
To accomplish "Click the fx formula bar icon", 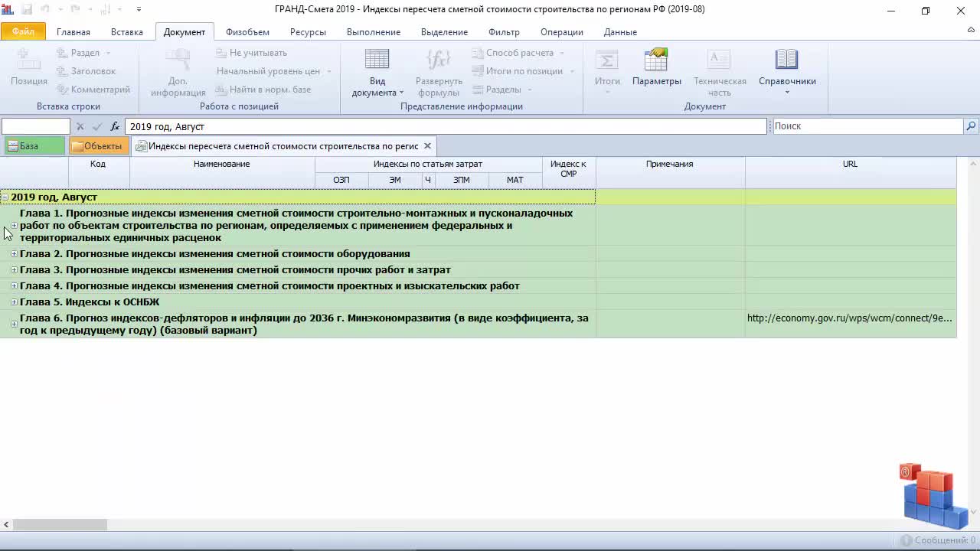I will 115,126.
